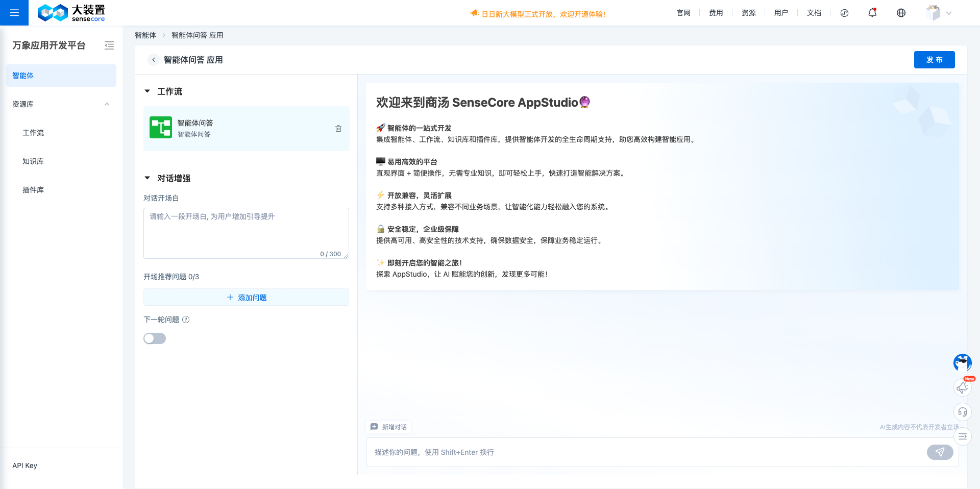Open the 日日新大模型正式开放 banner link
The width and height of the screenshot is (980, 489).
[x=544, y=14]
